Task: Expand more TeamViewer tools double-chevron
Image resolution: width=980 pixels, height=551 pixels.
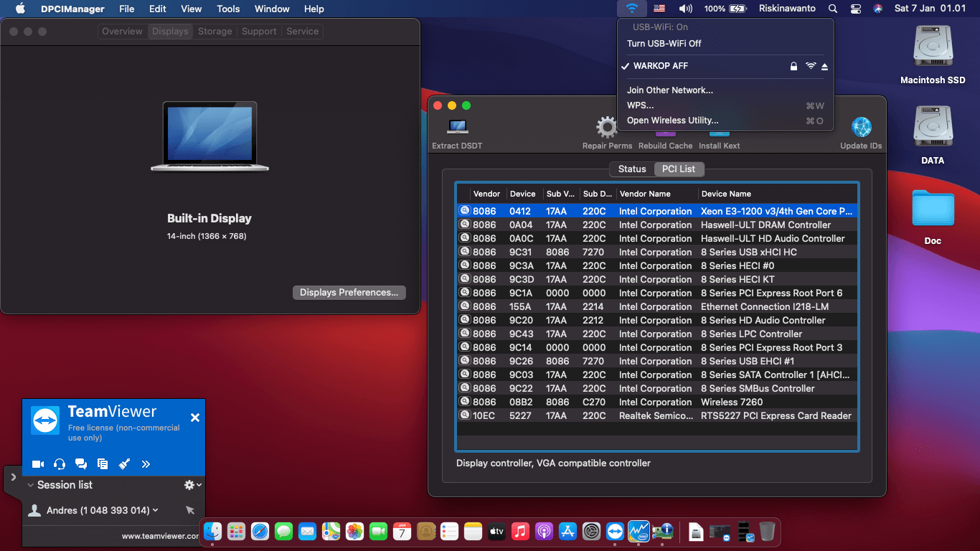Action: 146,464
